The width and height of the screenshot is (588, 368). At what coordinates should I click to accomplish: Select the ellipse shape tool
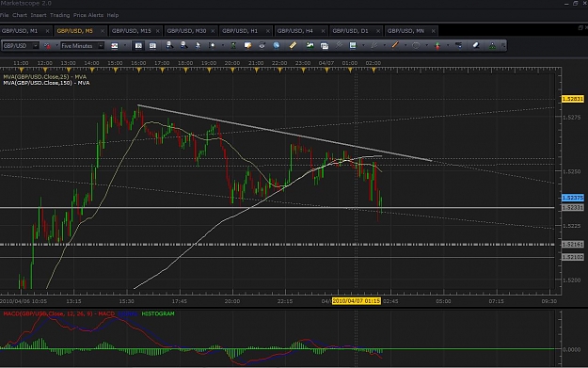coord(416,45)
